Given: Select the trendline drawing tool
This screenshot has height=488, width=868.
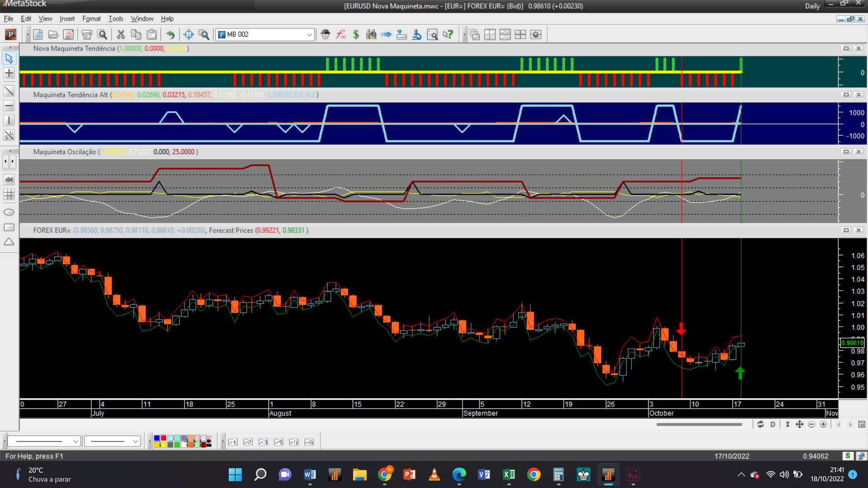Looking at the screenshot, I should pos(9,91).
